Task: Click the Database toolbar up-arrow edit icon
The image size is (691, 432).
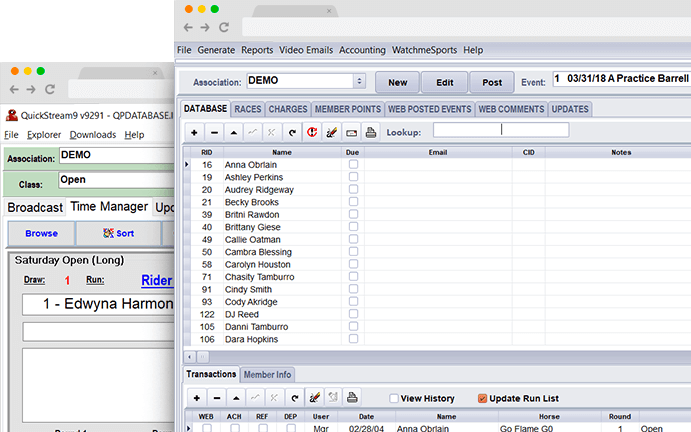Action: tap(234, 132)
